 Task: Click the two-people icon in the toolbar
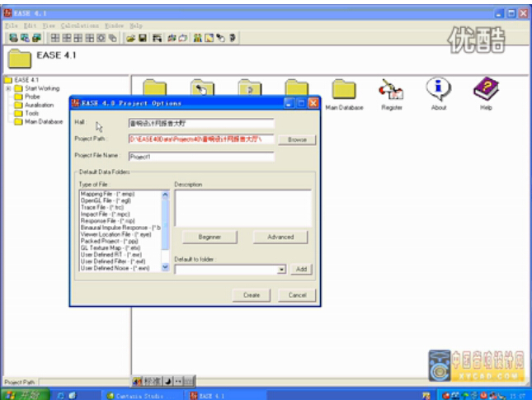[x=197, y=38]
